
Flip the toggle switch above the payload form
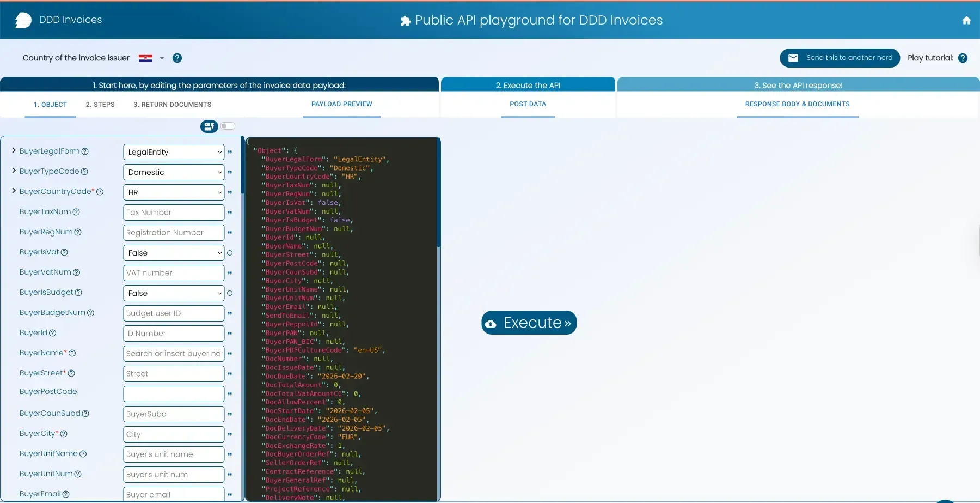pyautogui.click(x=228, y=126)
